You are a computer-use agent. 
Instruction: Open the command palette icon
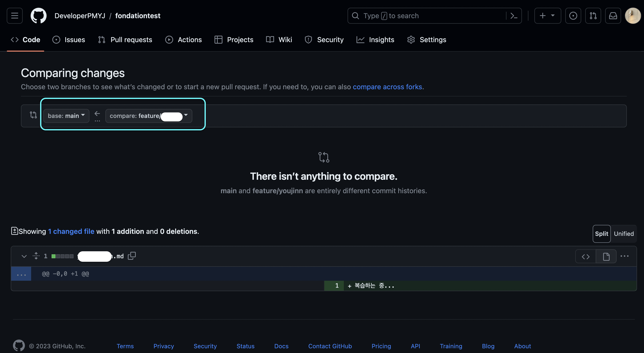click(514, 16)
